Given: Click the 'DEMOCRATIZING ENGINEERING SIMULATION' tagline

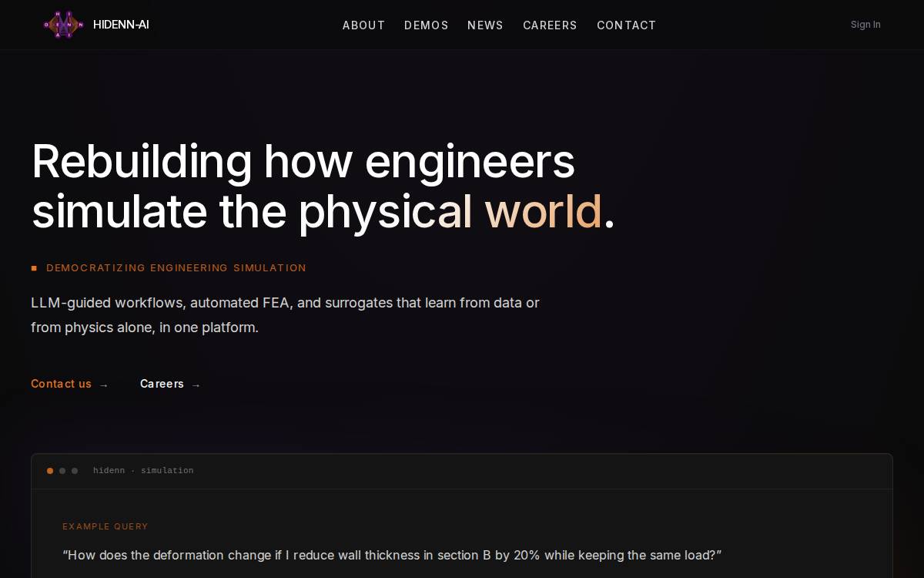Looking at the screenshot, I should 176,268.
